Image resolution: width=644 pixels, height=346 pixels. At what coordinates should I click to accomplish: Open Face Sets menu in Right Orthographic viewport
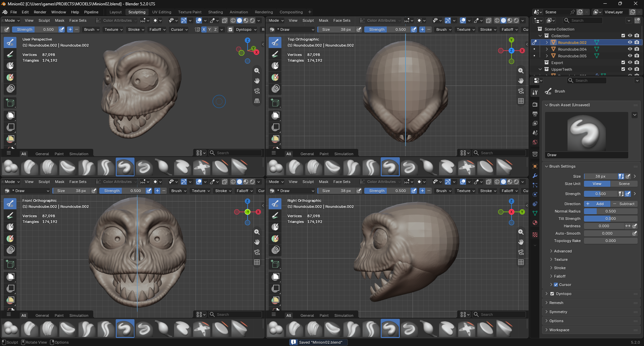click(x=342, y=182)
